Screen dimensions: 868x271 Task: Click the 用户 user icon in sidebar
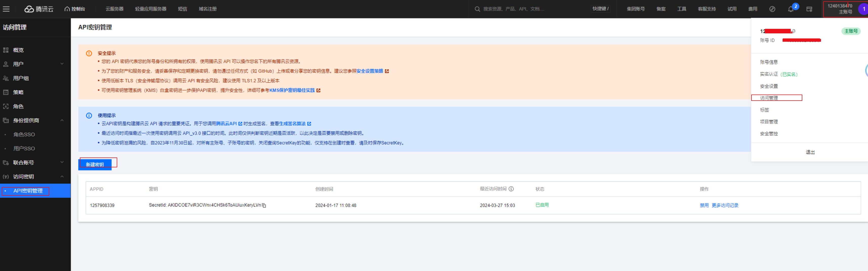point(6,64)
